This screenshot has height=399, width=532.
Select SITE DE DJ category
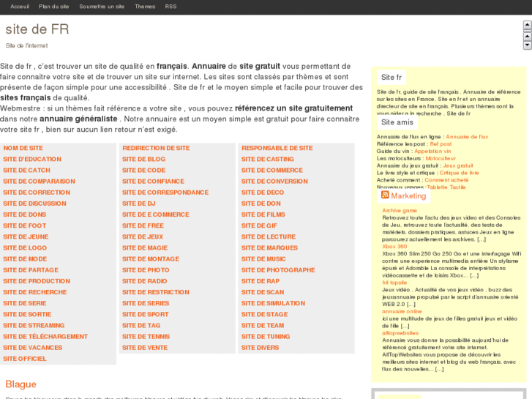pos(139,204)
